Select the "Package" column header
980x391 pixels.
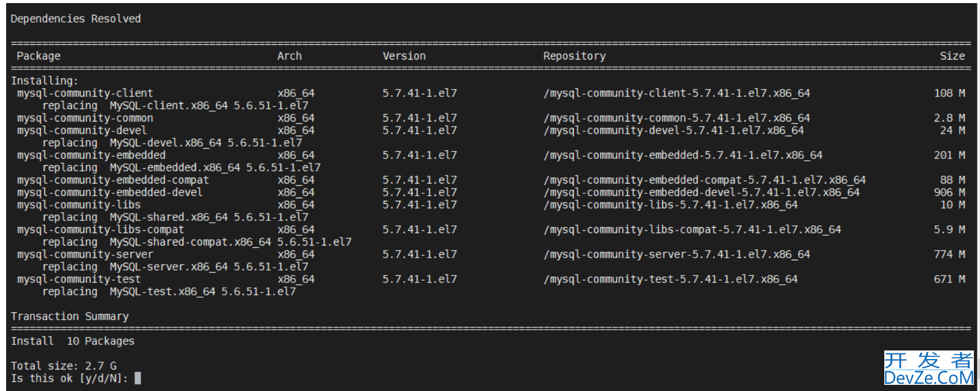[39, 56]
